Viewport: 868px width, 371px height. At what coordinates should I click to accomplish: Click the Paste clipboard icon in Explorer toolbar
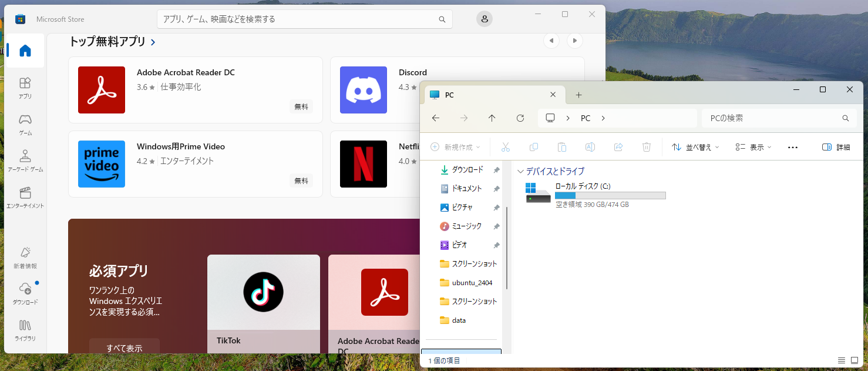pyautogui.click(x=562, y=147)
